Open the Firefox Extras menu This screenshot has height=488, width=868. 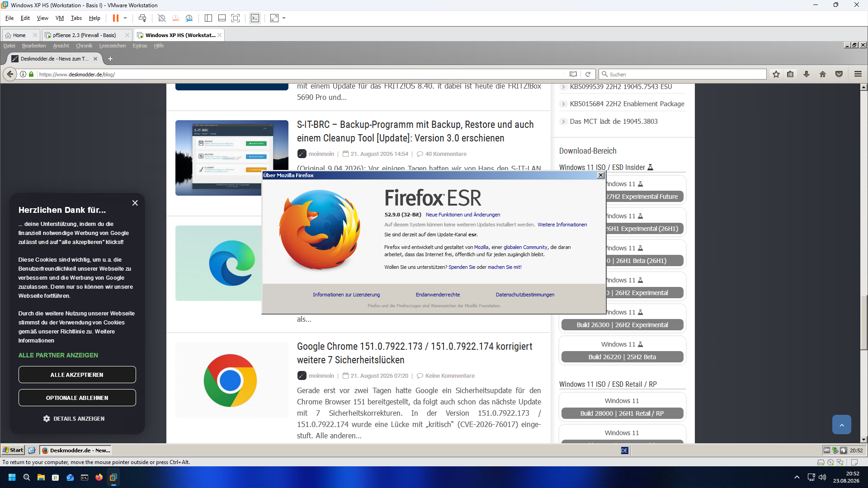click(x=140, y=46)
